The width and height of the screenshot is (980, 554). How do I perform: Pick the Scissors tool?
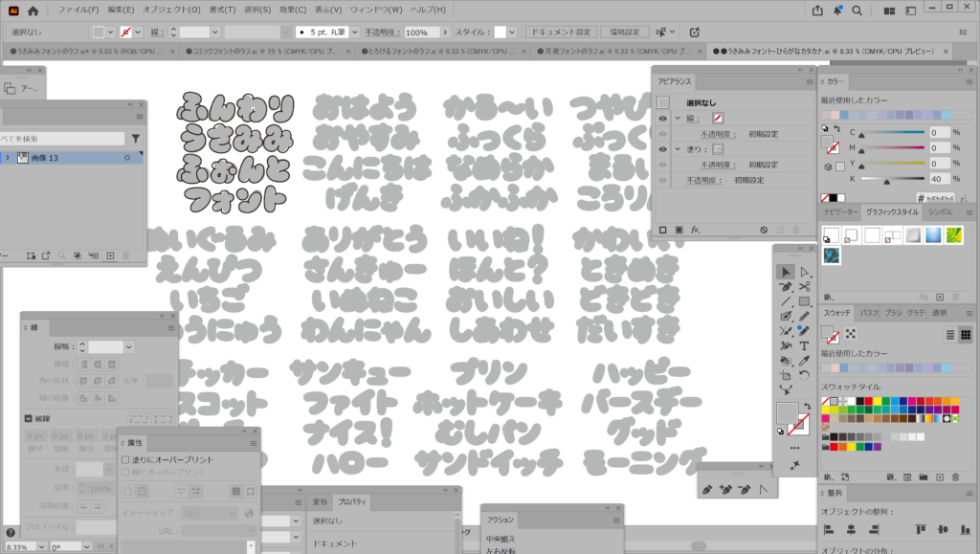coord(804,286)
